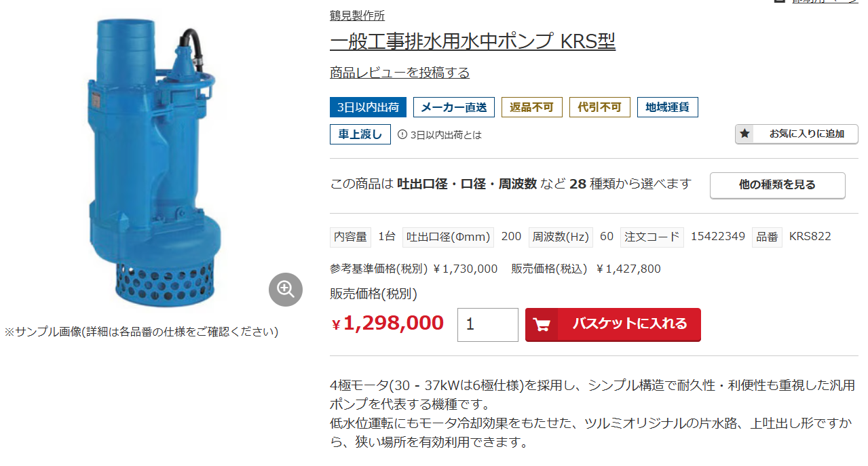Click the info icon beside 3日以内出荷とは
The width and height of the screenshot is (868, 466).
402,134
